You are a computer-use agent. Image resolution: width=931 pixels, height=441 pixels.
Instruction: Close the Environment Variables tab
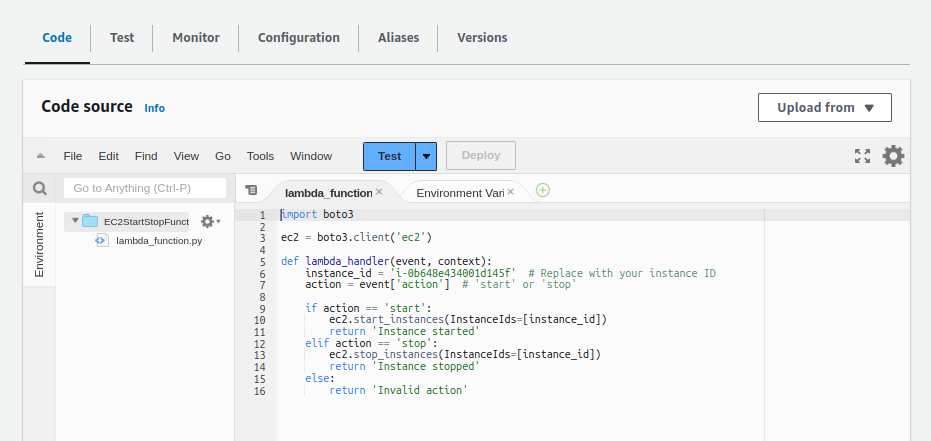(x=511, y=191)
